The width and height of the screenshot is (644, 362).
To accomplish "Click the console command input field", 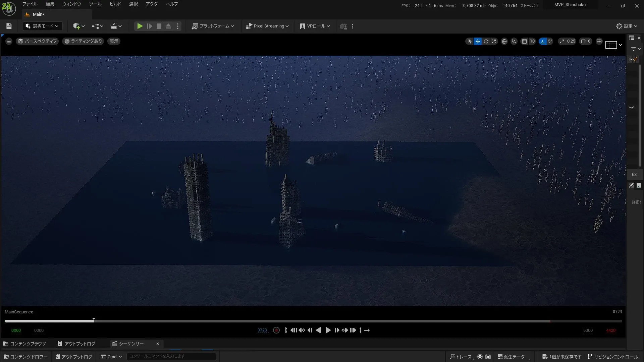I will click(171, 356).
